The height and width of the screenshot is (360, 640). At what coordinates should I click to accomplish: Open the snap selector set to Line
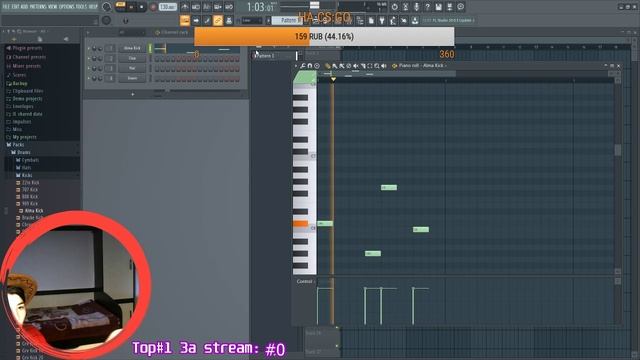(x=251, y=20)
